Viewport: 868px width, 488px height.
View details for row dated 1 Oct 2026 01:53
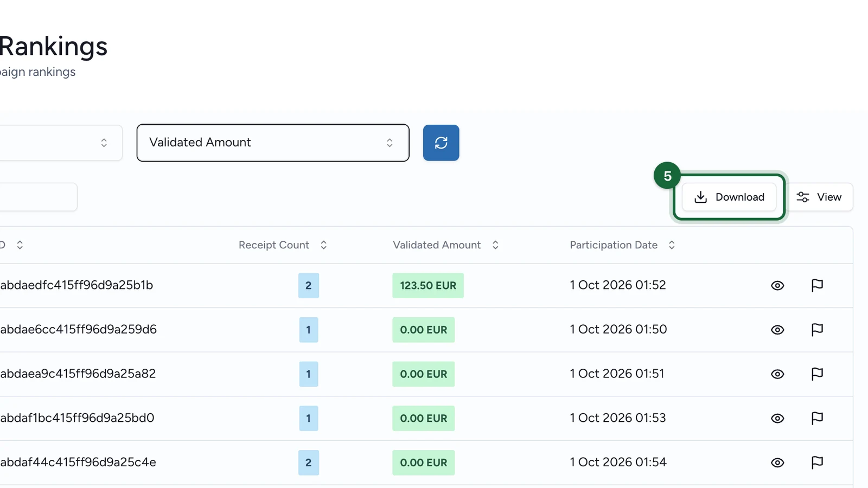point(777,419)
